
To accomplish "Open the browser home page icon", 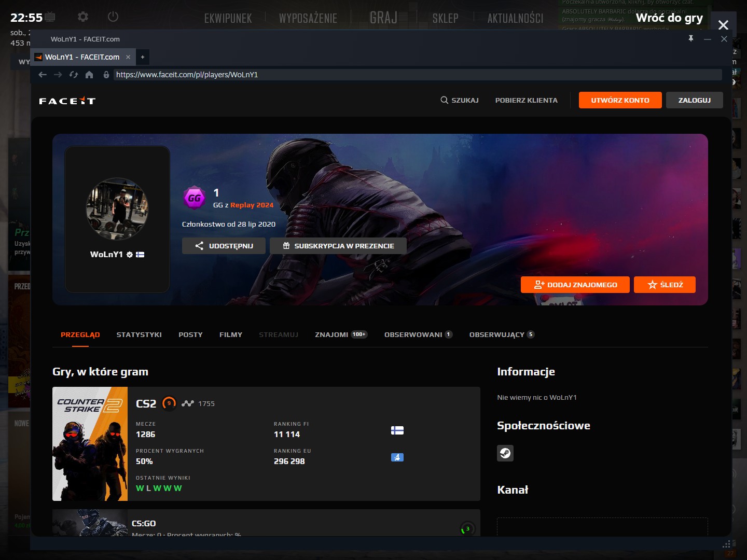I will tap(89, 75).
